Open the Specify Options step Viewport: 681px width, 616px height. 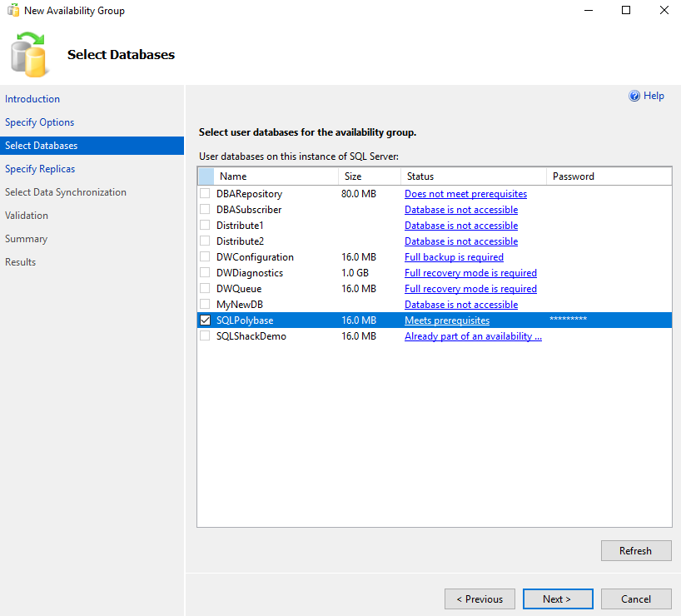(40, 122)
